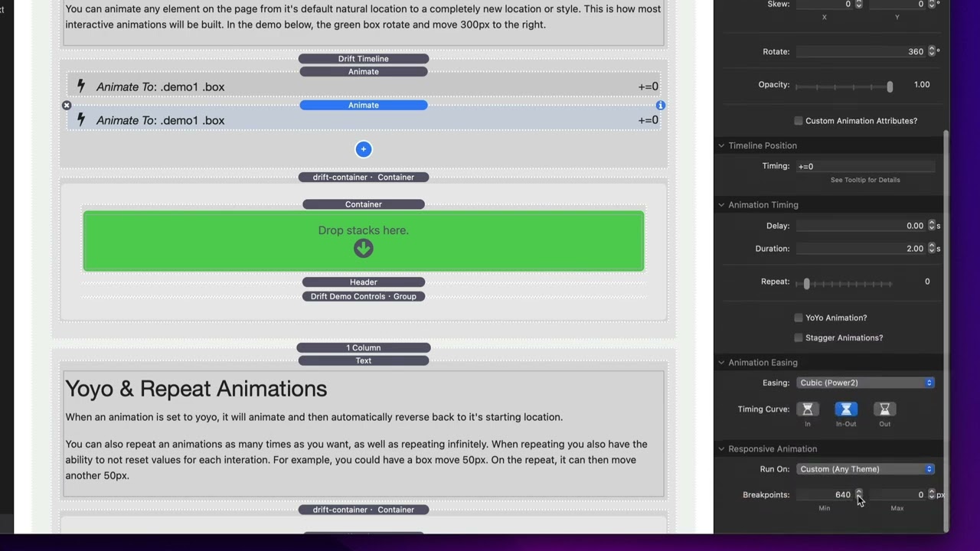980x551 pixels.
Task: Click the green Drop stacks here area
Action: coord(364,241)
